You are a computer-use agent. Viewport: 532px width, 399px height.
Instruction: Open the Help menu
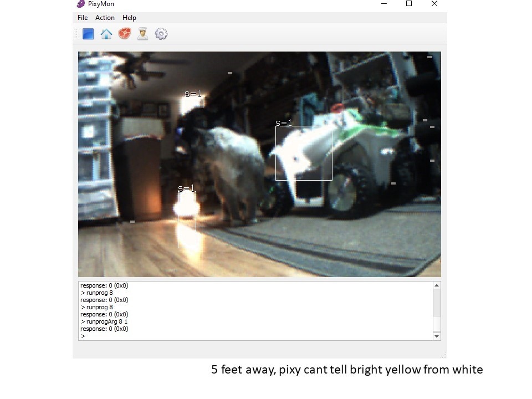point(129,18)
